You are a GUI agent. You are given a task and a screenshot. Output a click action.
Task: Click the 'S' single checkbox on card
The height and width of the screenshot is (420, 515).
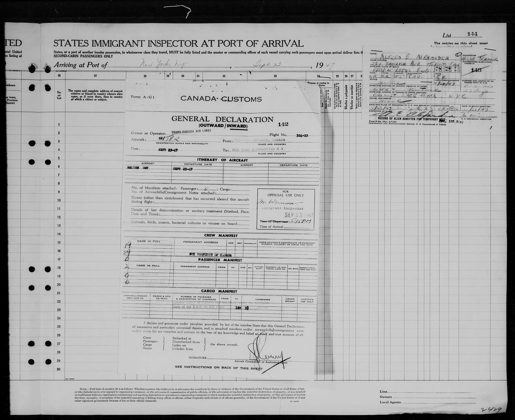pos(459,68)
